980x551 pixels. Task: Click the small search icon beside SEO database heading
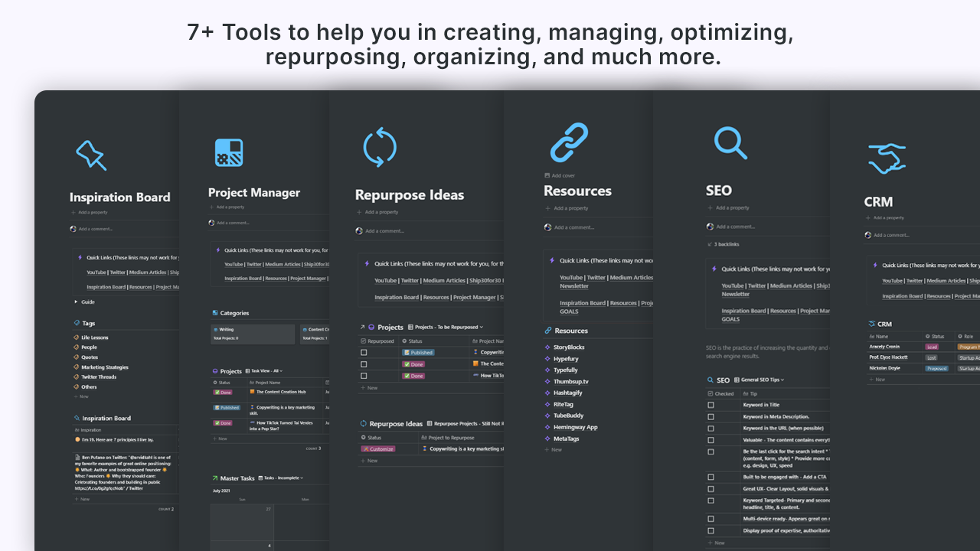pos(710,380)
